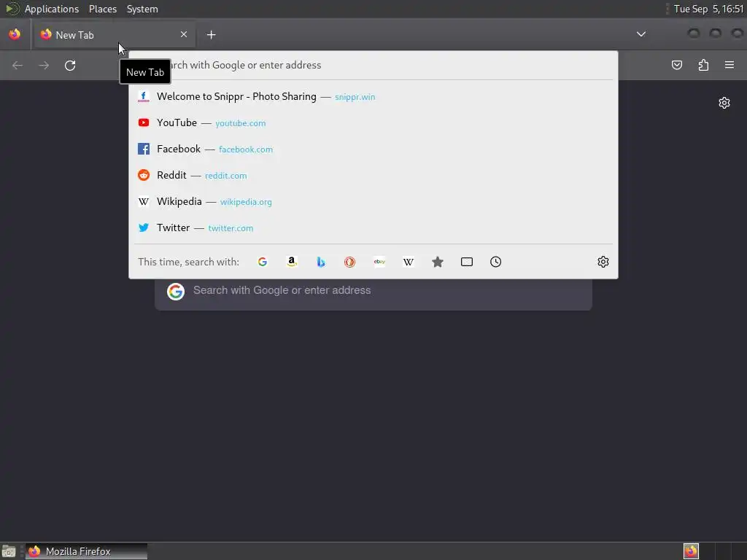This screenshot has height=560, width=747.
Task: Open Welcome to Snippr - Photo Sharing suggestion
Action: [373, 97]
